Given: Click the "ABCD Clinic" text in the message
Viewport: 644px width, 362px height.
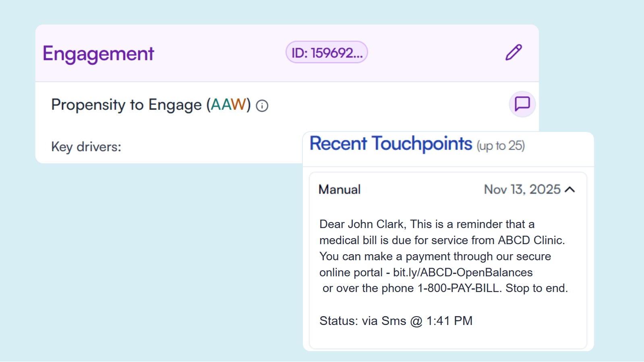Looking at the screenshot, I should click(530, 240).
